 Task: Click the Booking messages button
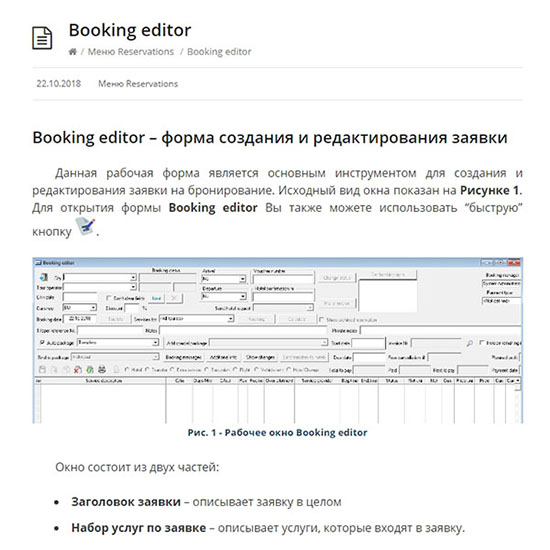(183, 357)
